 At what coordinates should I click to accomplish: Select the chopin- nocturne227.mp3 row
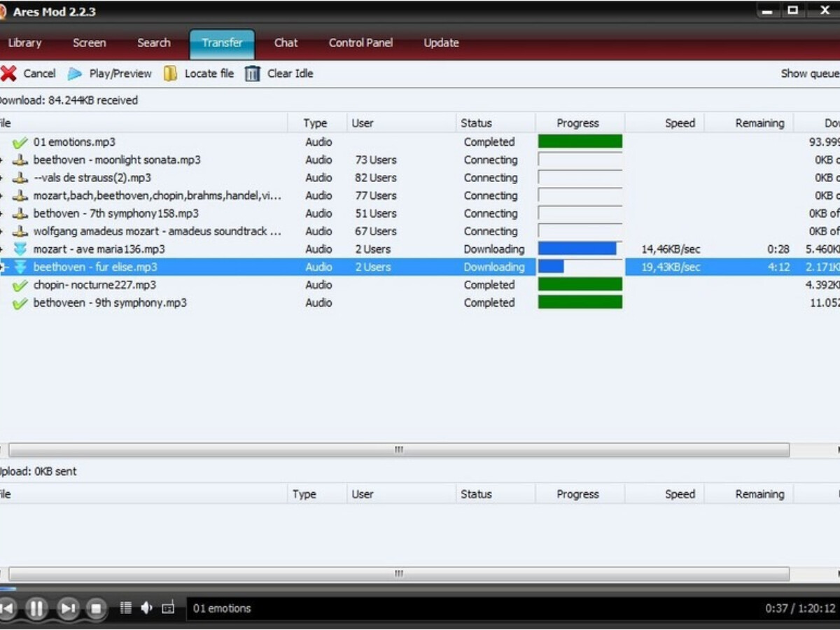click(x=420, y=285)
